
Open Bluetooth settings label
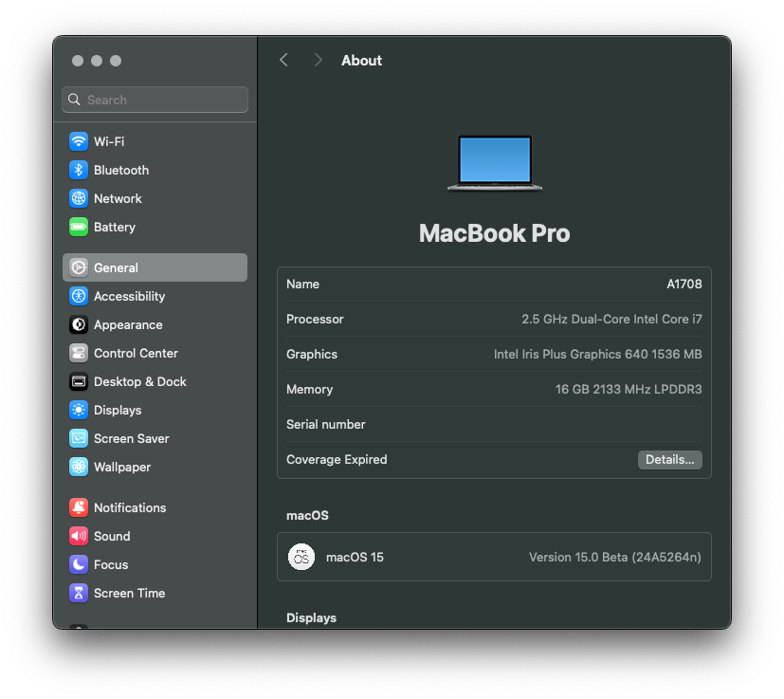tap(121, 170)
